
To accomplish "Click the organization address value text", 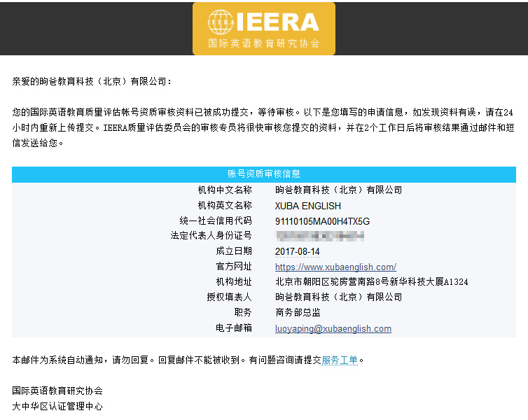I will click(371, 282).
